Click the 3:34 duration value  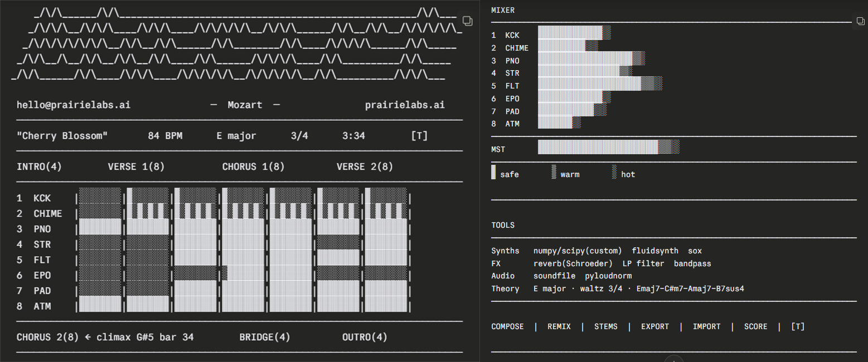pos(353,136)
